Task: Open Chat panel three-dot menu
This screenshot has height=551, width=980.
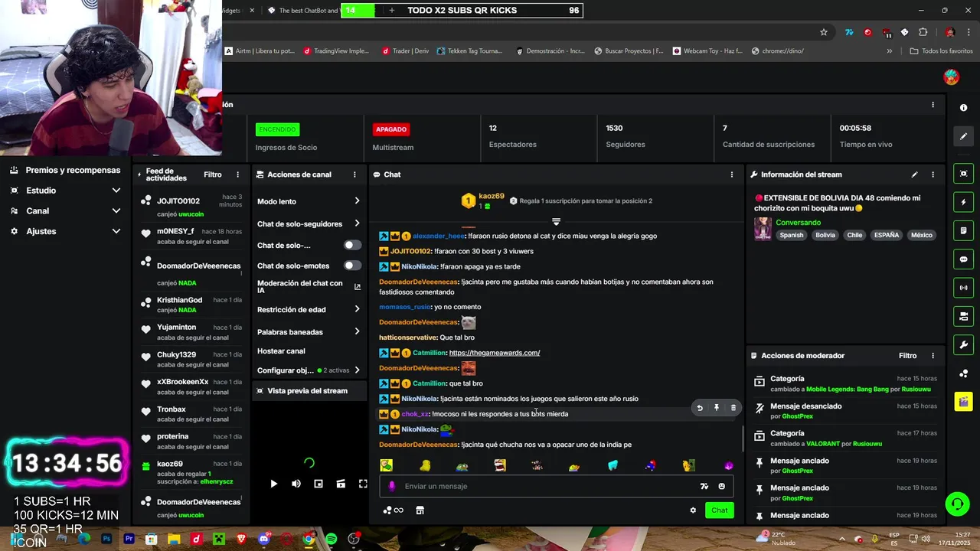Action: click(x=731, y=174)
